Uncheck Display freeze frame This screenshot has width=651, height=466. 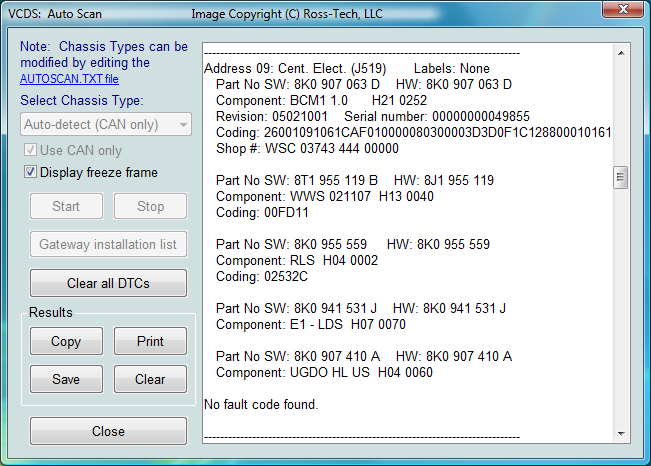[30, 172]
